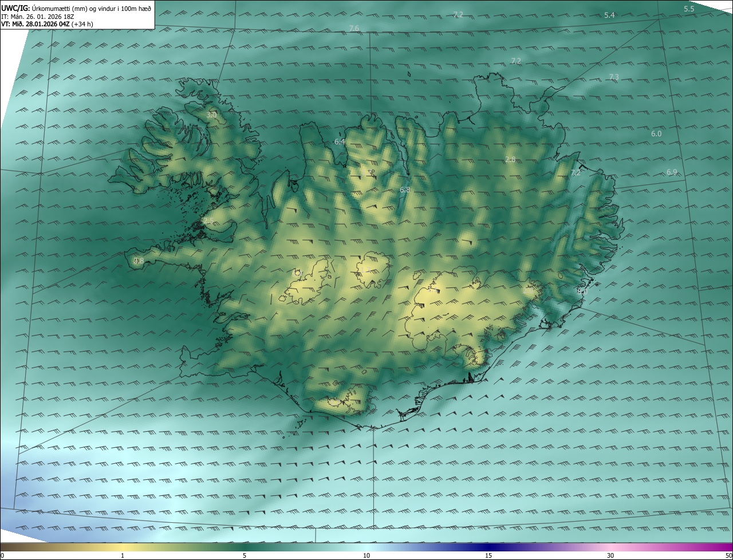
Task: Click the 5.5 value label on the map
Action: (x=689, y=9)
